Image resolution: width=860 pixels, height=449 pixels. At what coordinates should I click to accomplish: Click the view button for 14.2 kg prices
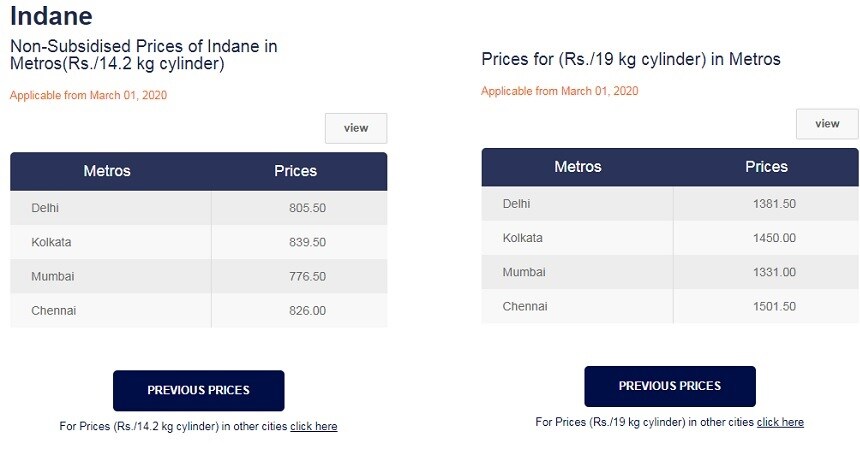355,128
